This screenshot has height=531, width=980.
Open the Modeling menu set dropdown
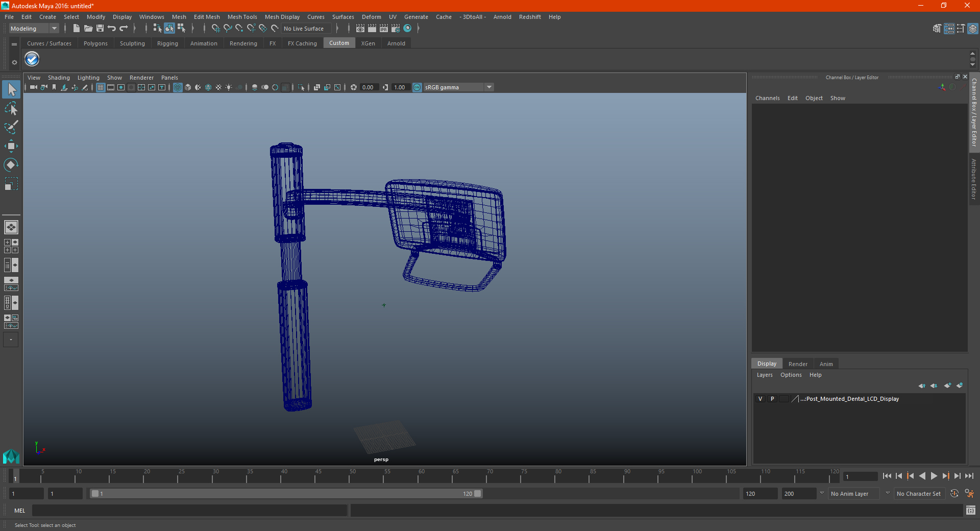(x=34, y=29)
